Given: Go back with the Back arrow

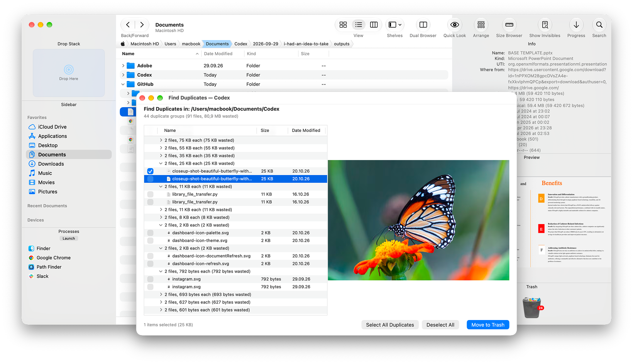Looking at the screenshot, I should tap(128, 25).
